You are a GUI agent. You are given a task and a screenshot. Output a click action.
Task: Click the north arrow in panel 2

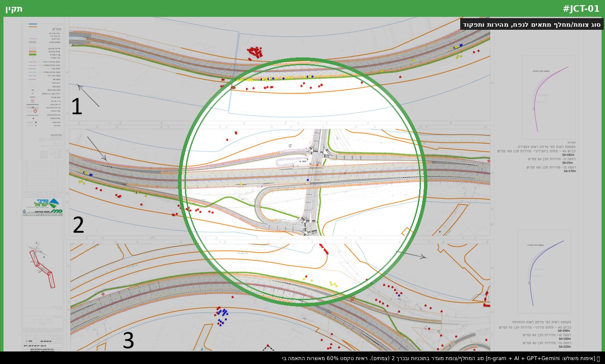point(97,149)
